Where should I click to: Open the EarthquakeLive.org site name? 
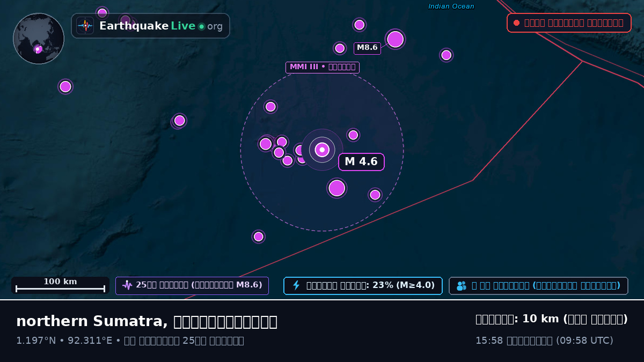(161, 26)
